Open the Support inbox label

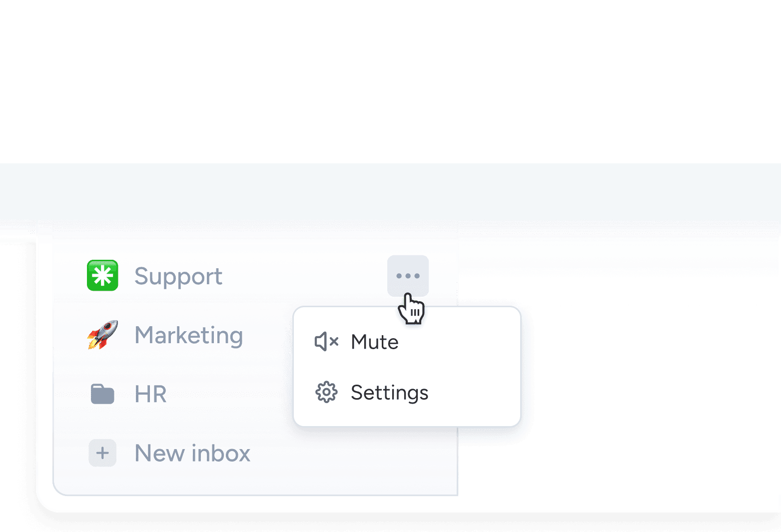(x=178, y=276)
